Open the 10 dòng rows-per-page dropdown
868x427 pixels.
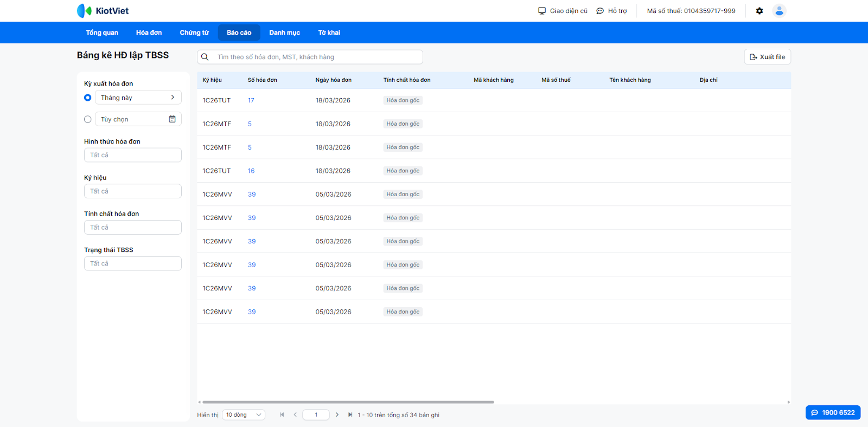[x=244, y=415]
